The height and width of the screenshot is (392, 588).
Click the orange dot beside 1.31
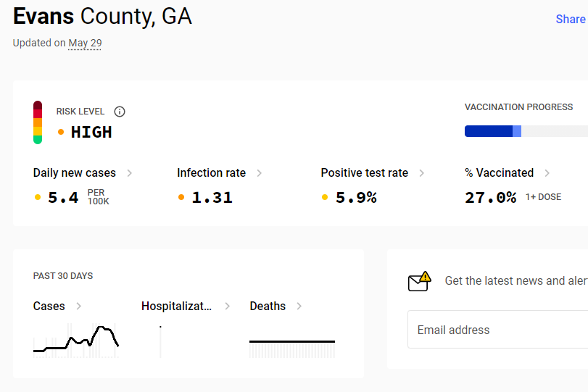(x=181, y=197)
